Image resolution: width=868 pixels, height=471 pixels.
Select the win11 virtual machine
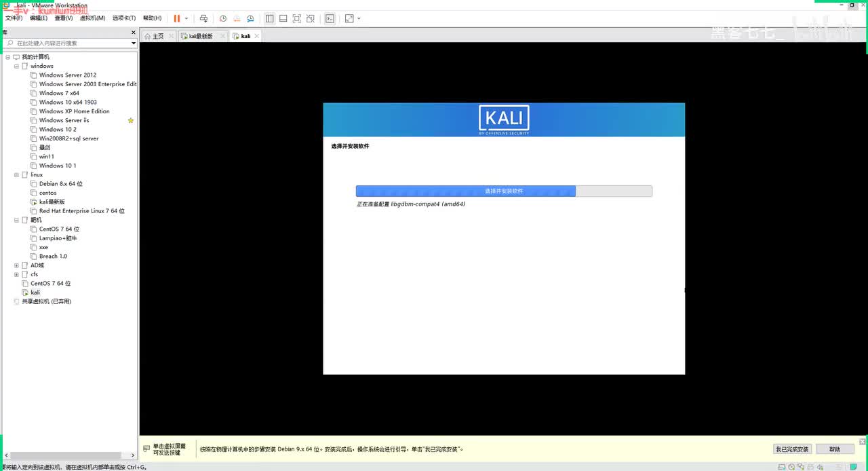(x=46, y=157)
